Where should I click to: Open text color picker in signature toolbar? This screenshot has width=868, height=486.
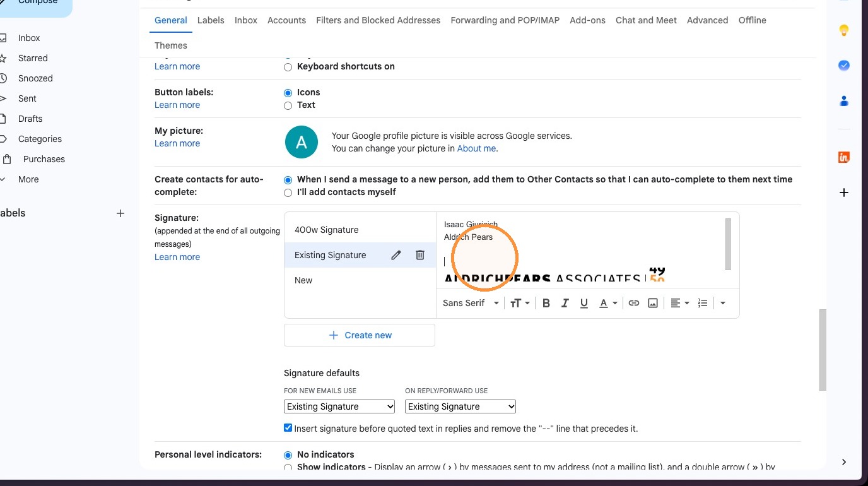point(607,303)
